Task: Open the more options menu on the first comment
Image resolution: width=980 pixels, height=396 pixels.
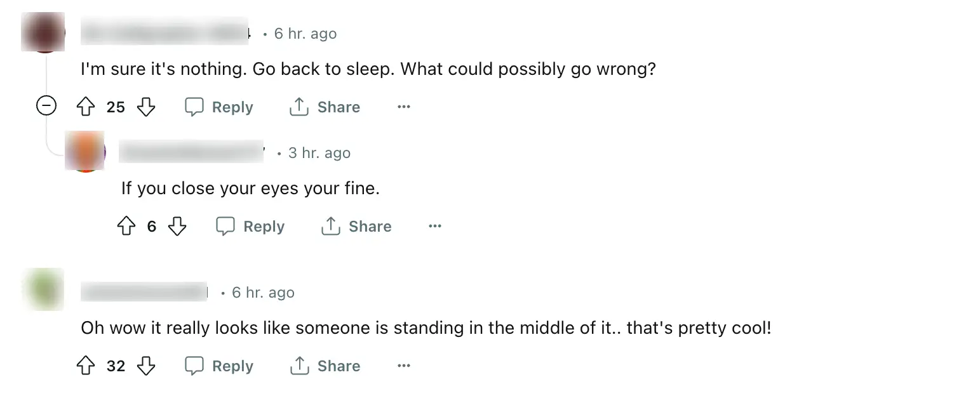Action: coord(403,107)
